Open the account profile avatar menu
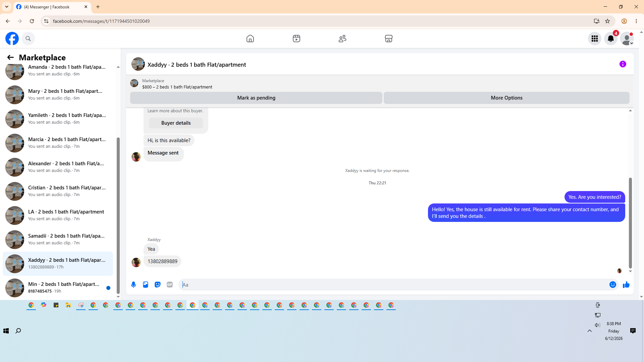 click(x=627, y=39)
